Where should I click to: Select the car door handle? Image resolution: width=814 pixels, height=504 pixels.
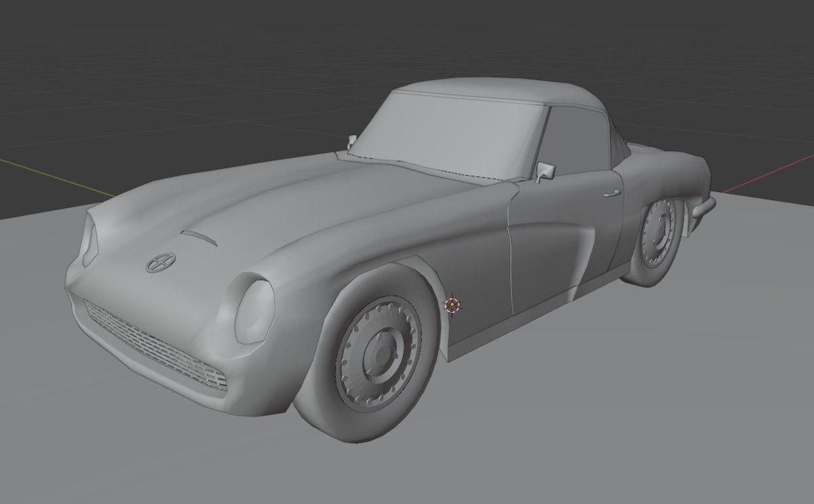coord(610,193)
